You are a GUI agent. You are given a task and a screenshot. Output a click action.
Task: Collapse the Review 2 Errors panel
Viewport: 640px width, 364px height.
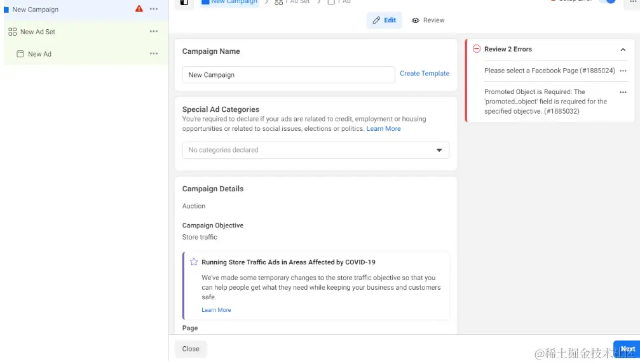click(x=623, y=50)
